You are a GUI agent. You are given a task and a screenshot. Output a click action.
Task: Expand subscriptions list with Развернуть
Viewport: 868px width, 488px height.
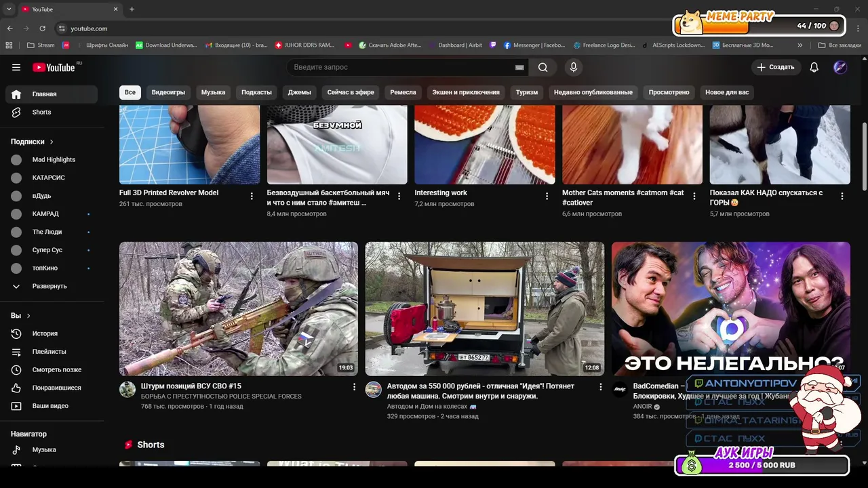tap(52, 286)
